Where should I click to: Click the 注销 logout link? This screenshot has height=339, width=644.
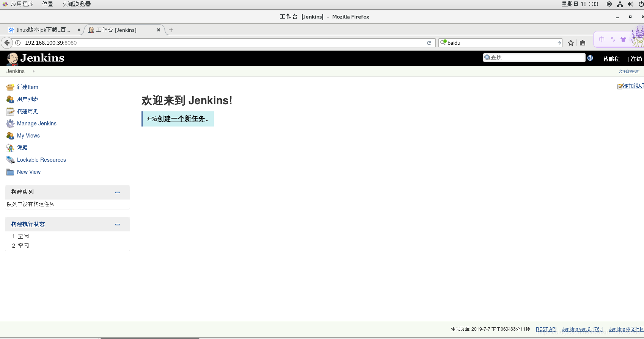coord(636,59)
